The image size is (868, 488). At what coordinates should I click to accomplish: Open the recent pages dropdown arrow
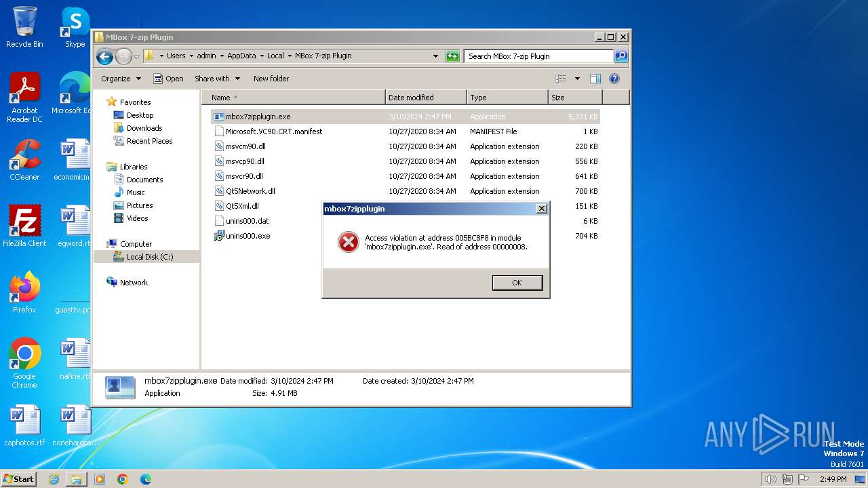[137, 56]
